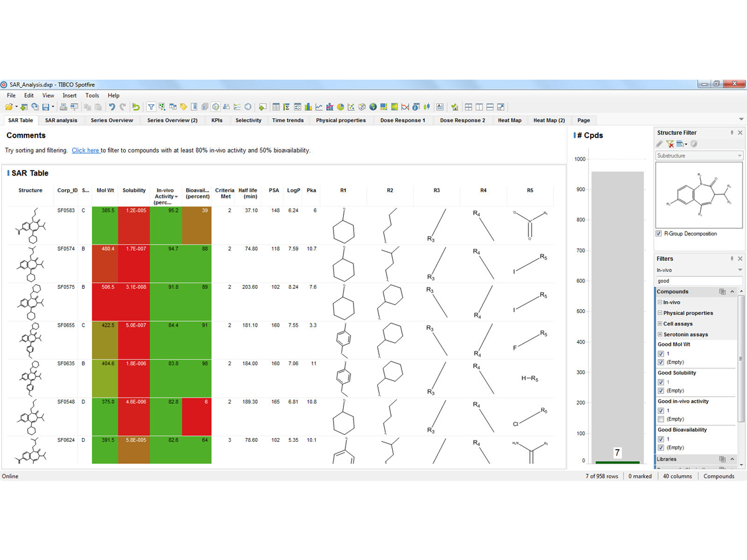Sort by the Mol Wt column header
The width and height of the screenshot is (747, 560).
coord(105,190)
